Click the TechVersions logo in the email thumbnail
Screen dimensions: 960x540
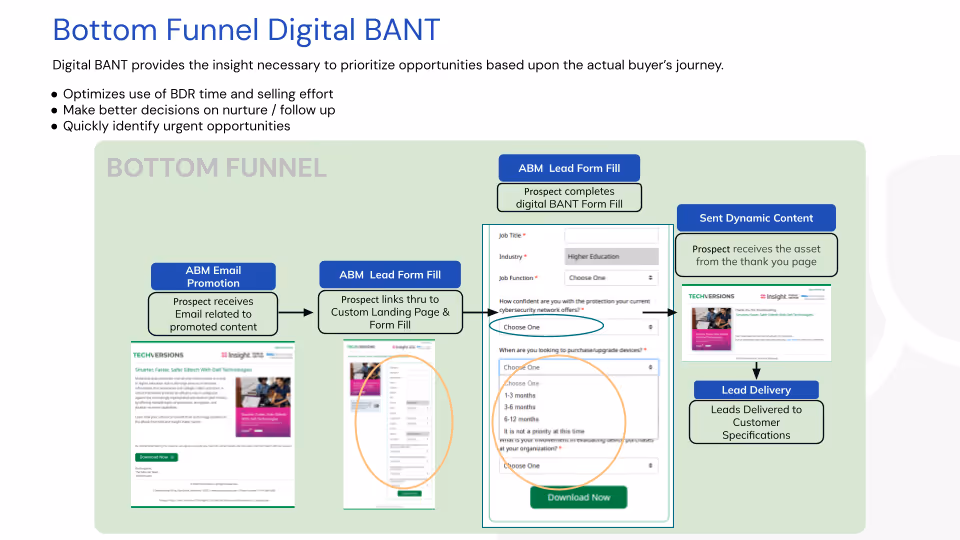coord(158,355)
